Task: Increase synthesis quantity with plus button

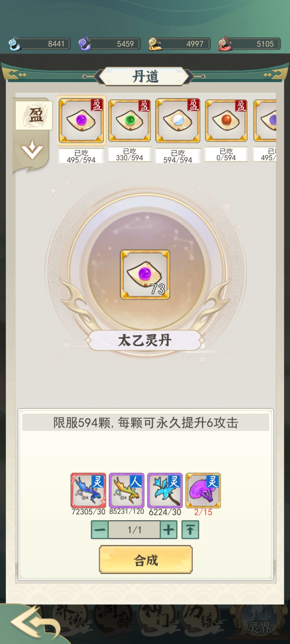Action: pos(169,530)
